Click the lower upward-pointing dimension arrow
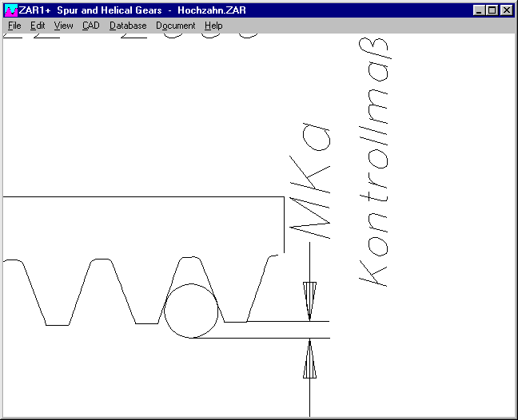This screenshot has width=518, height=420. 310,361
